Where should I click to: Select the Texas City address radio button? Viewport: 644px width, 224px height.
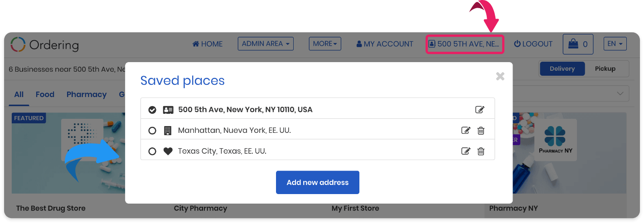click(152, 151)
